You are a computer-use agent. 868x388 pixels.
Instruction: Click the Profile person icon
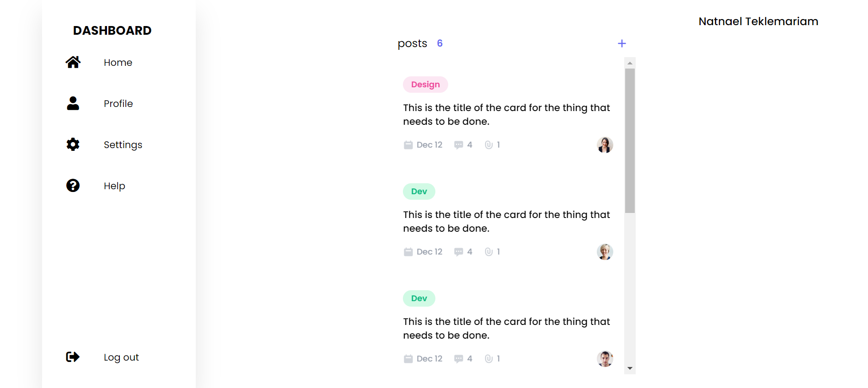pyautogui.click(x=73, y=103)
